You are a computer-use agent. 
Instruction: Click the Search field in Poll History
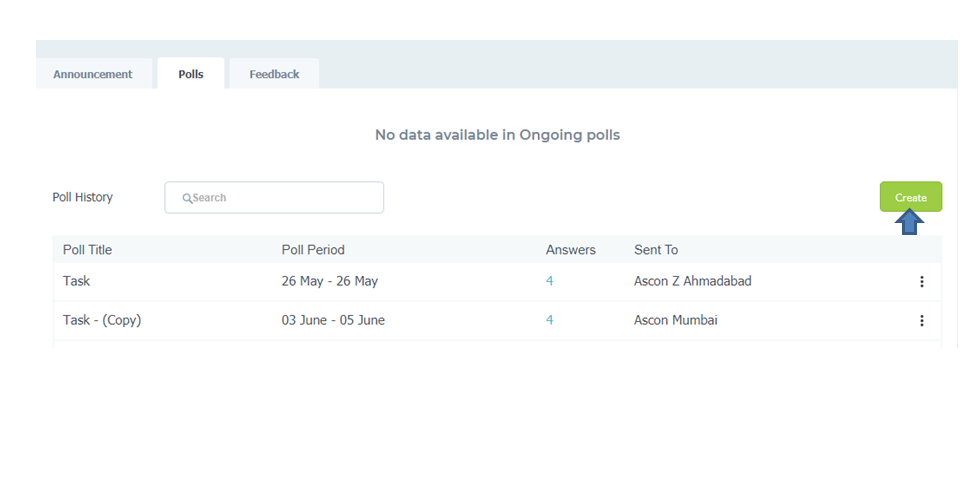pyautogui.click(x=274, y=198)
